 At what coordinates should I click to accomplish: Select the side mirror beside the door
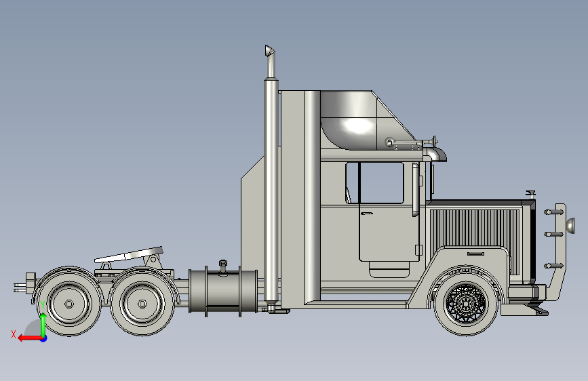point(416,189)
